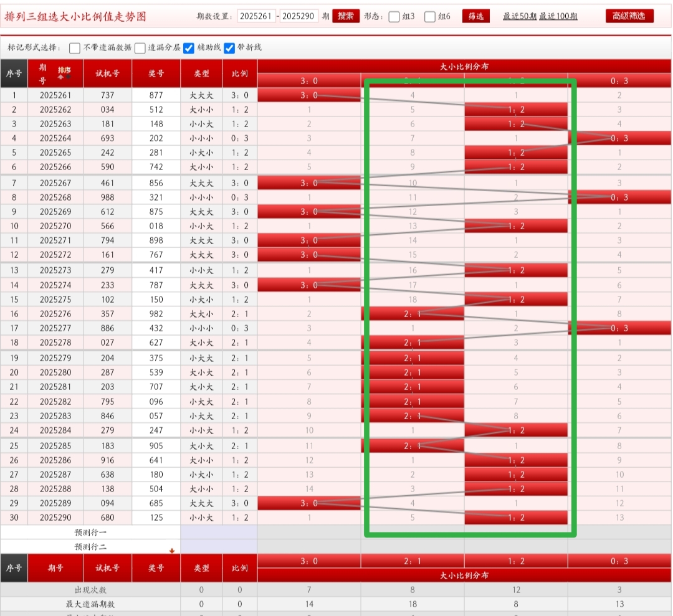Open 高级筛选 advanced filter
Viewport: 673px width, 616px height.
pos(629,16)
